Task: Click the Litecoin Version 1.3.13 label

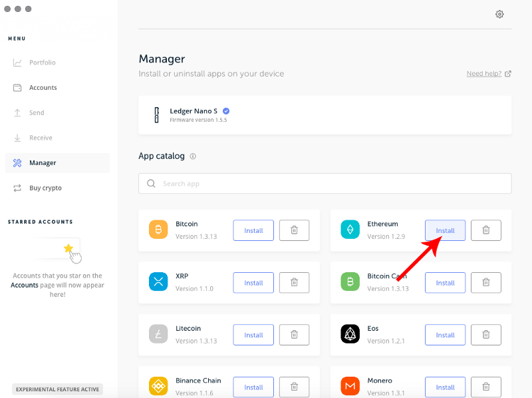Action: [x=196, y=341]
